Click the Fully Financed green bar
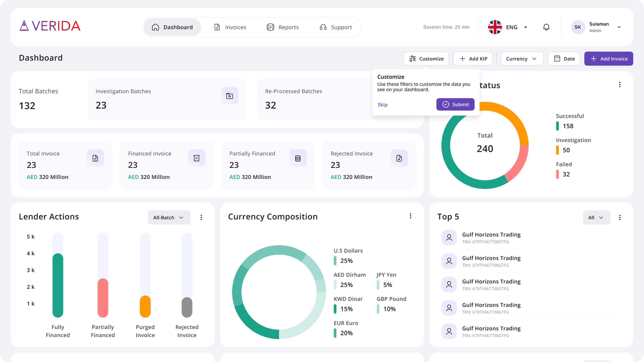Viewport: 644px width, 362px height. (x=58, y=285)
